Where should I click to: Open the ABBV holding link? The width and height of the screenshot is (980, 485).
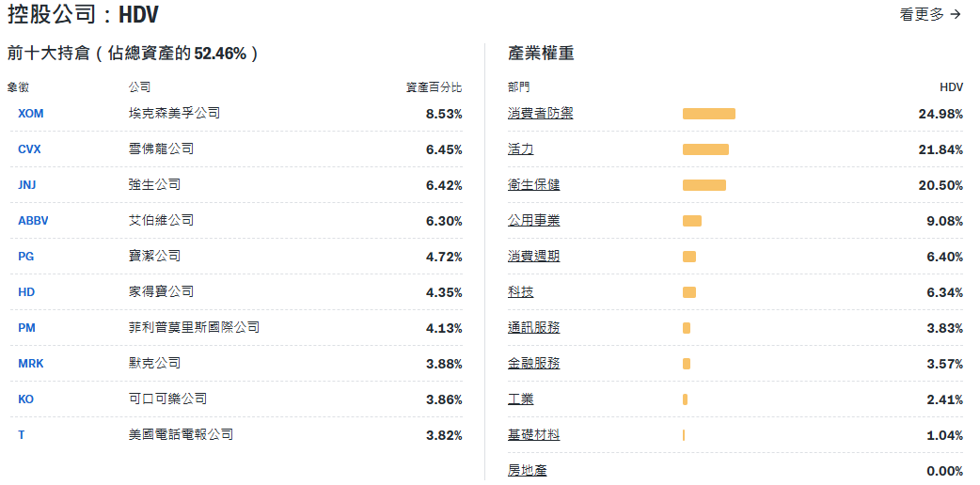[33, 221]
